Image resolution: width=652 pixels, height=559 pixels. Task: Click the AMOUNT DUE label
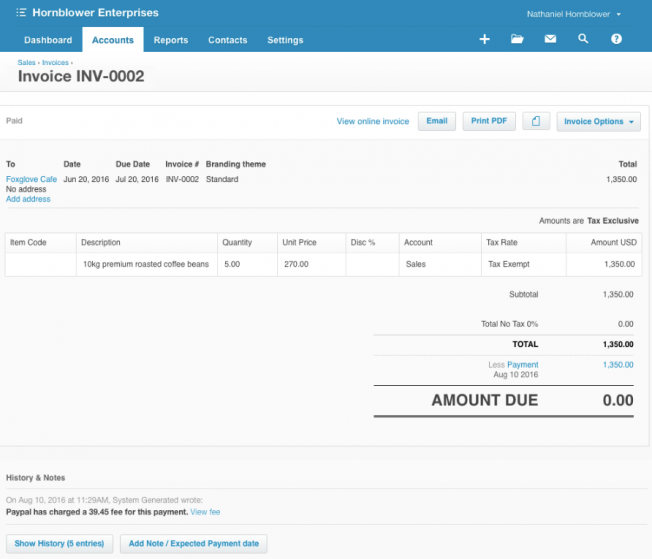coord(485,400)
